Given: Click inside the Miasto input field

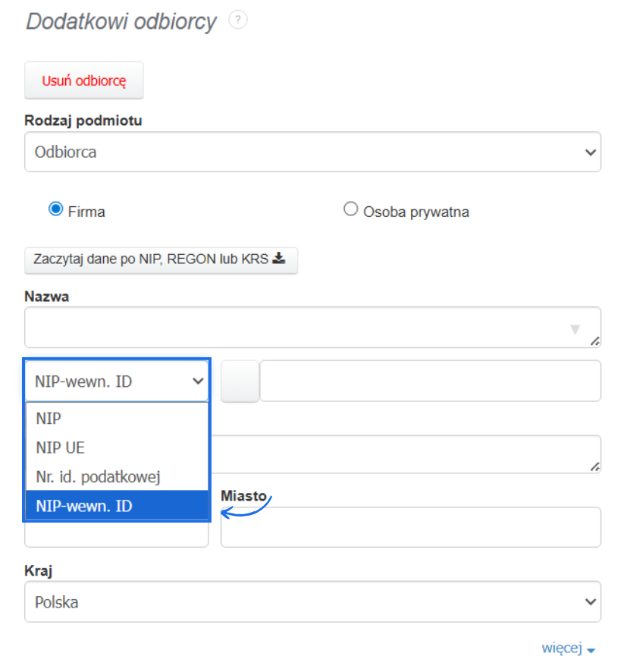Looking at the screenshot, I should tap(410, 526).
